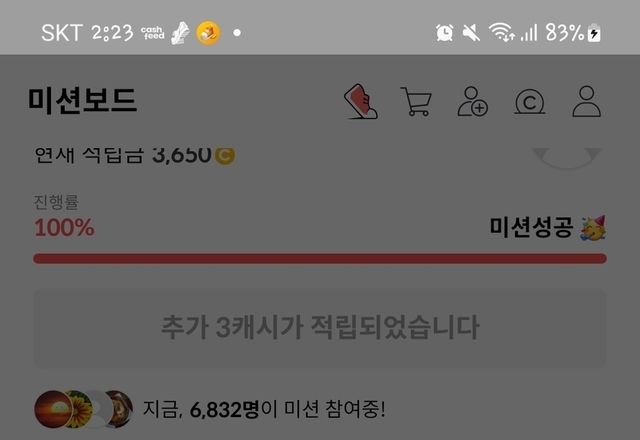640x440 pixels.
Task: Open the my profile icon
Action: [587, 101]
